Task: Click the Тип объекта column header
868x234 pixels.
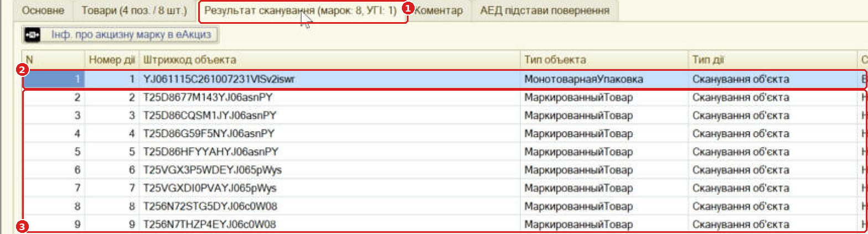Action: click(604, 59)
